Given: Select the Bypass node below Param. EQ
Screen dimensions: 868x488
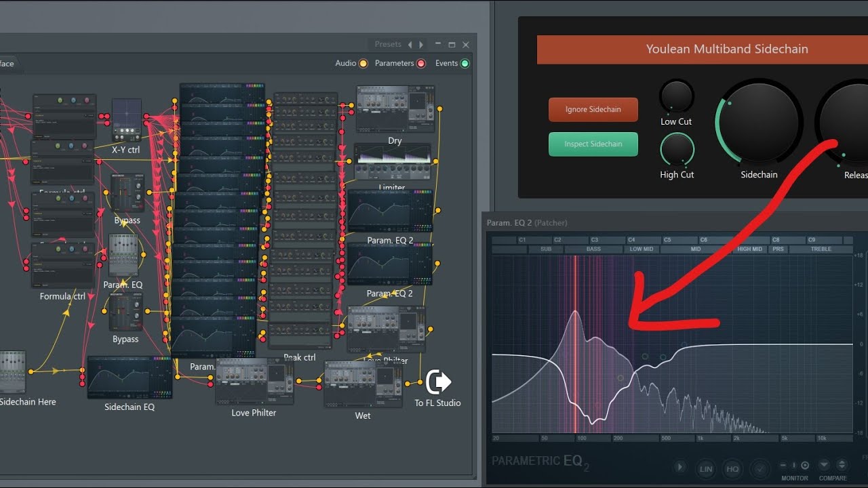Looking at the screenshot, I should pos(126,311).
